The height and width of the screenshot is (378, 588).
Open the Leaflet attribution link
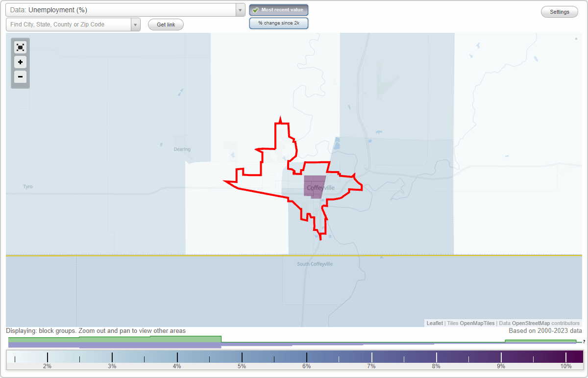click(x=434, y=323)
